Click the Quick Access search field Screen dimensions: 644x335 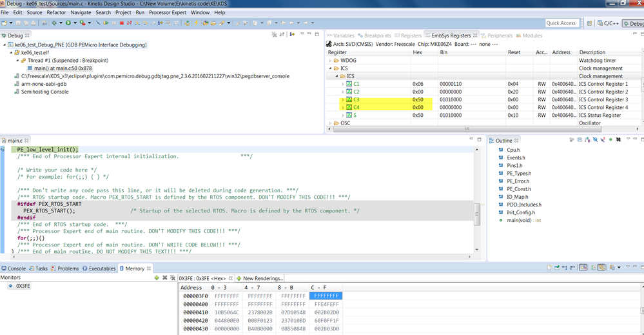click(x=561, y=23)
